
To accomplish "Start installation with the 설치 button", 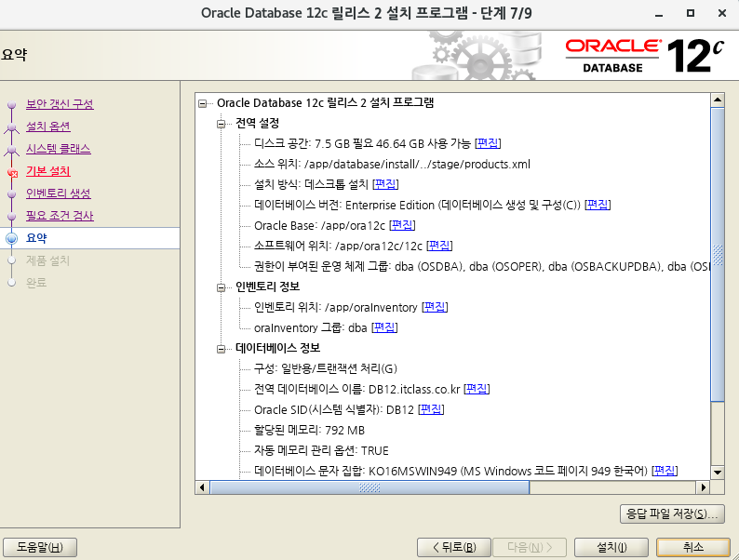I will click(611, 547).
